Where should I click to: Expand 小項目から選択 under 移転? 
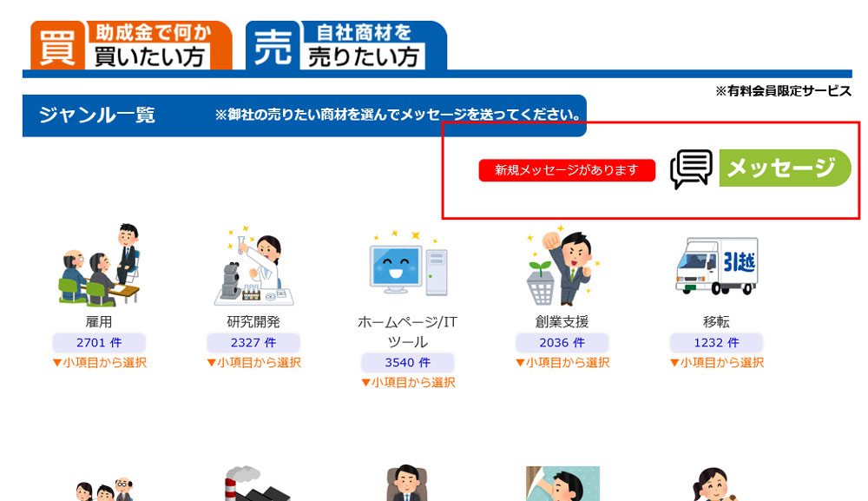point(716,362)
